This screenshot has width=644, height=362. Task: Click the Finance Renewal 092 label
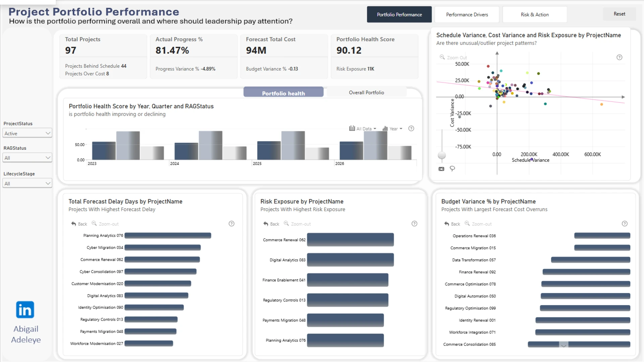[477, 272]
